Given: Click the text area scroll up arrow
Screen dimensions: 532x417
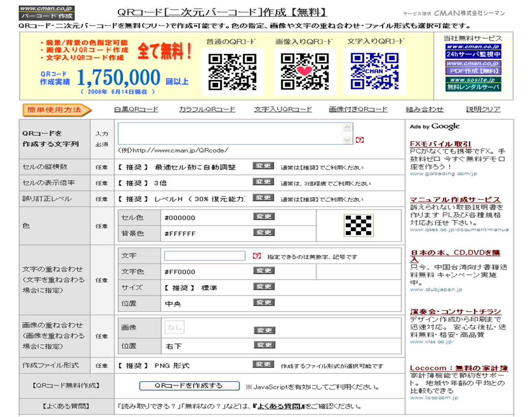Looking at the screenshot, I should (x=347, y=127).
